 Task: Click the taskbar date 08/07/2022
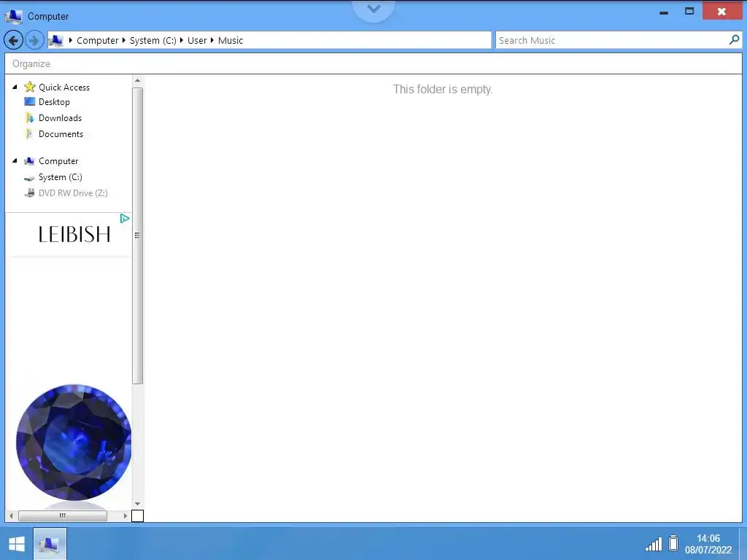tap(708, 550)
